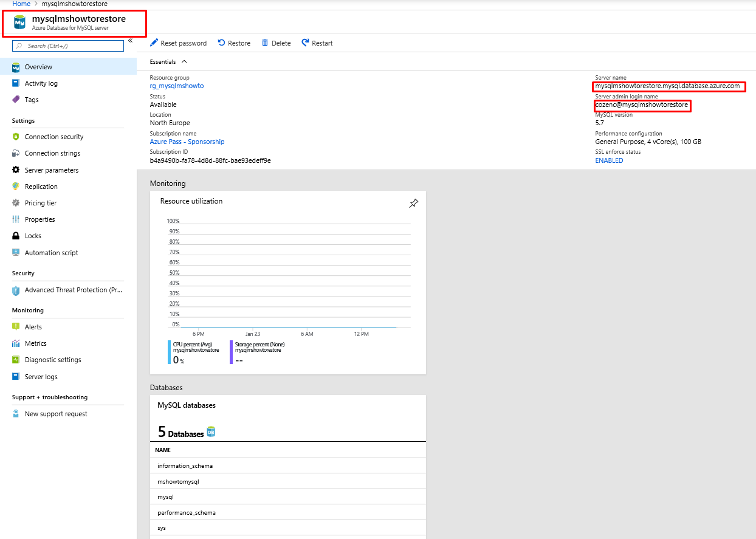
Task: Click the Activity log icon
Action: (16, 83)
